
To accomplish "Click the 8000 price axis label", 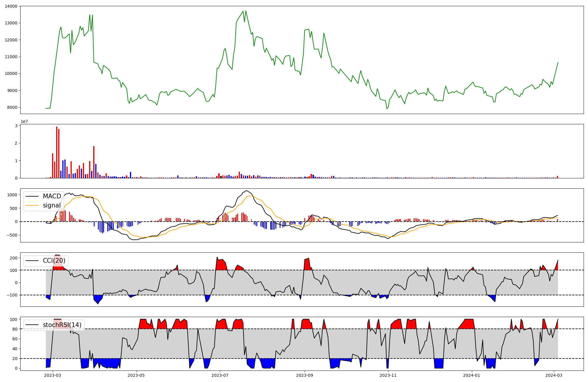I will pos(12,108).
